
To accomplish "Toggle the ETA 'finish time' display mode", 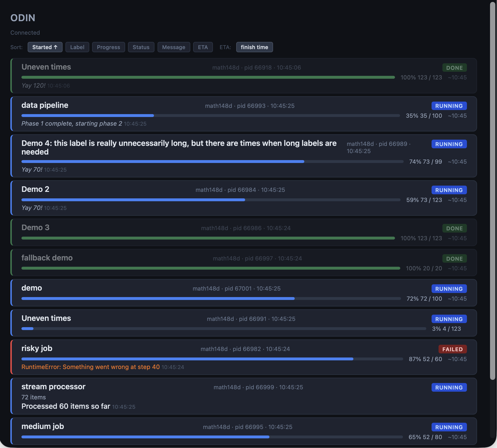I will (255, 47).
